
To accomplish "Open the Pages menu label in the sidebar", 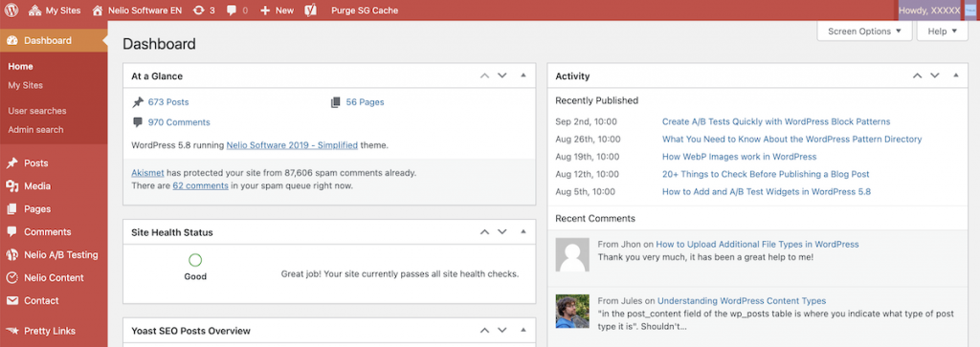I will tap(37, 209).
